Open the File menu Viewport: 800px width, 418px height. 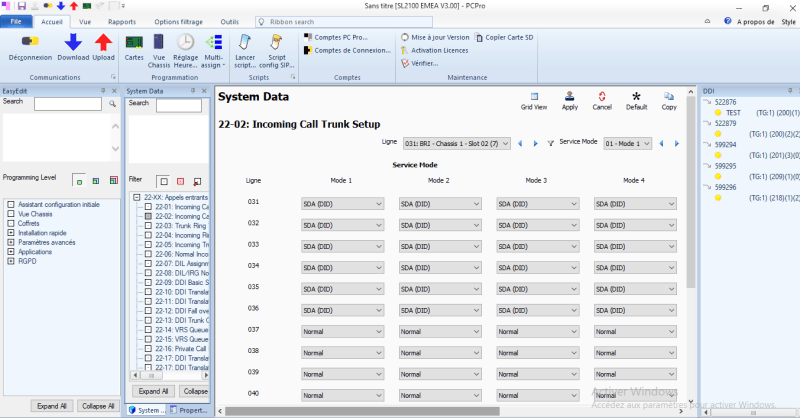[x=16, y=22]
